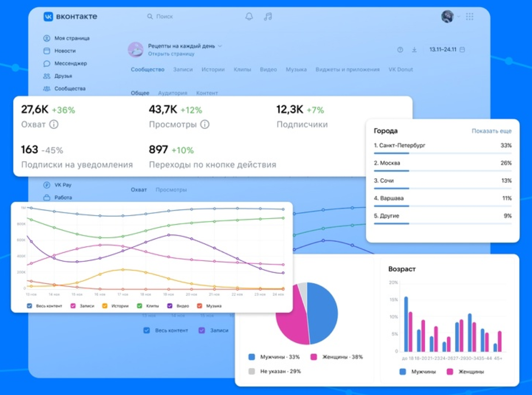
Task: Click the Поиск search field
Action: tap(164, 17)
